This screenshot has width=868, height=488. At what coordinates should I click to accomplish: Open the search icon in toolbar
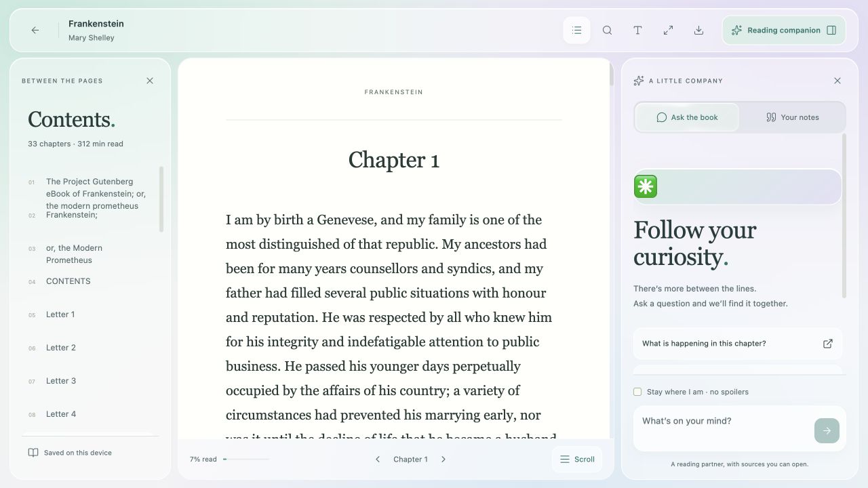pyautogui.click(x=607, y=30)
